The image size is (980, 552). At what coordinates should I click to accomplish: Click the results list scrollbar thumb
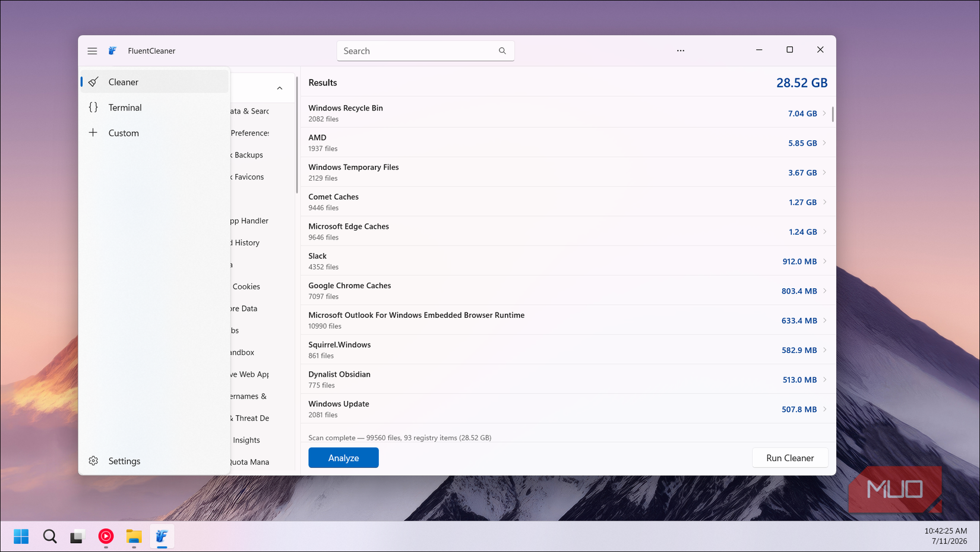pos(833,114)
